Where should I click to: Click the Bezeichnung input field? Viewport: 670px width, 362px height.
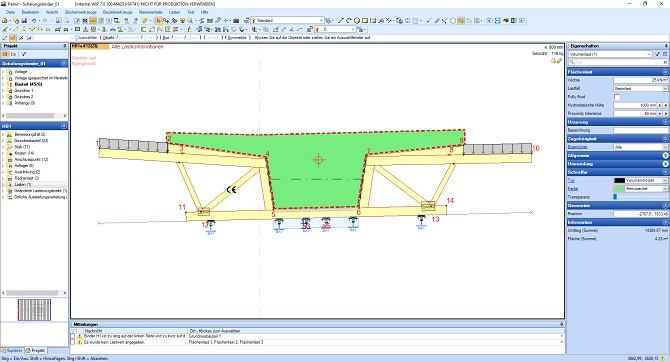641,130
